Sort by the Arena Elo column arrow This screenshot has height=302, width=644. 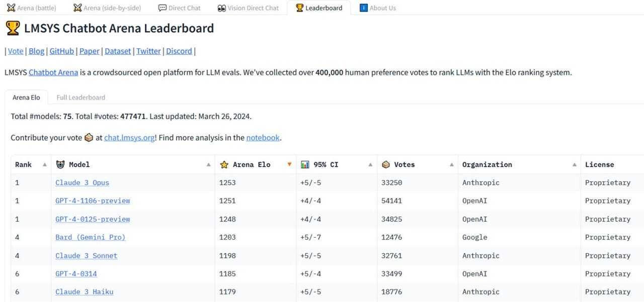point(289,165)
